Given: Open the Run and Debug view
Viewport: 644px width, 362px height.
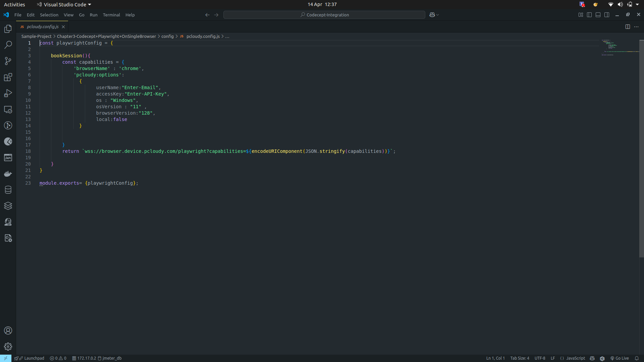Looking at the screenshot, I should pyautogui.click(x=8, y=93).
